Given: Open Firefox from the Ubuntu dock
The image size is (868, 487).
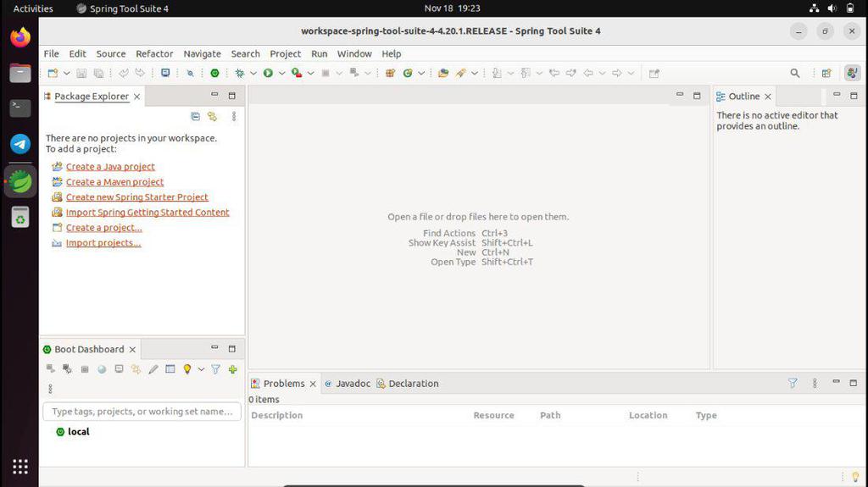Looking at the screenshot, I should [20, 37].
